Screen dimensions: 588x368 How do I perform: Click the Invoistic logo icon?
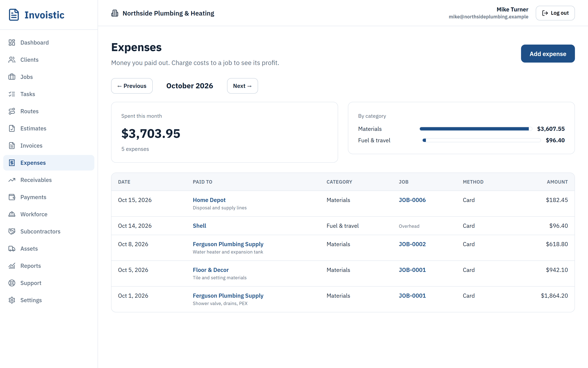click(14, 15)
